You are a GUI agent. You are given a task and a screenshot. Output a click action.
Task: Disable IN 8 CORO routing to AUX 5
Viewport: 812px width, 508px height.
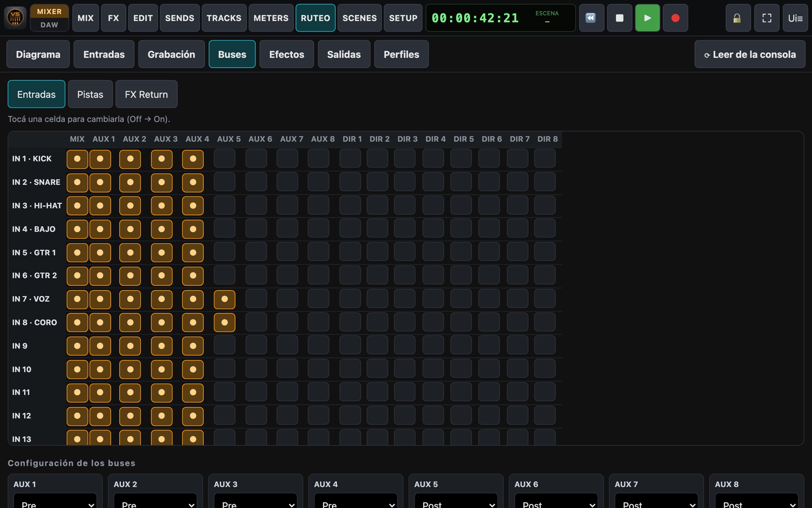point(225,323)
